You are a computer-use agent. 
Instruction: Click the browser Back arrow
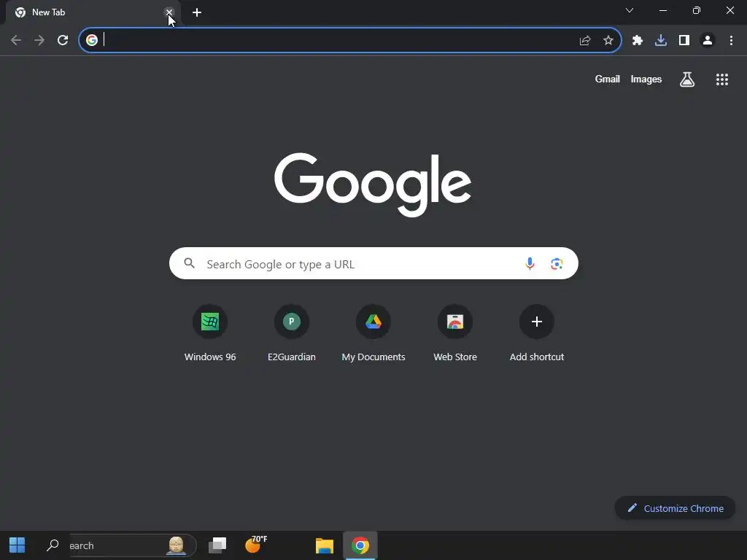[16, 40]
